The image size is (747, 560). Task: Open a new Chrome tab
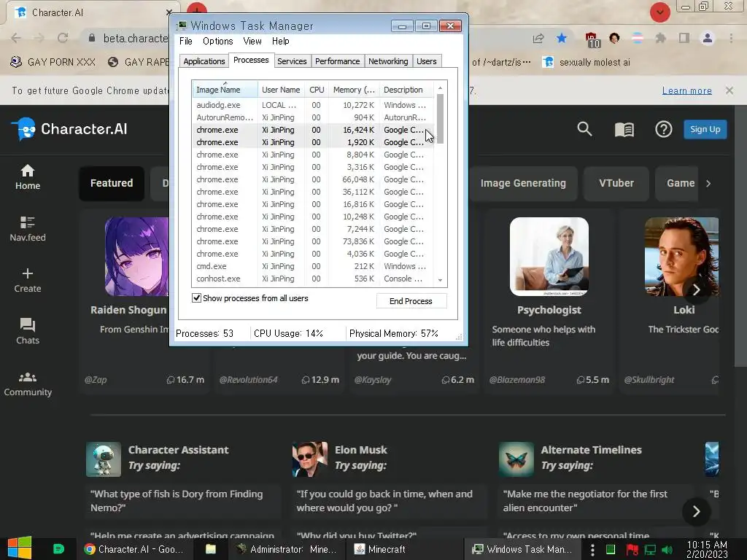click(x=197, y=9)
